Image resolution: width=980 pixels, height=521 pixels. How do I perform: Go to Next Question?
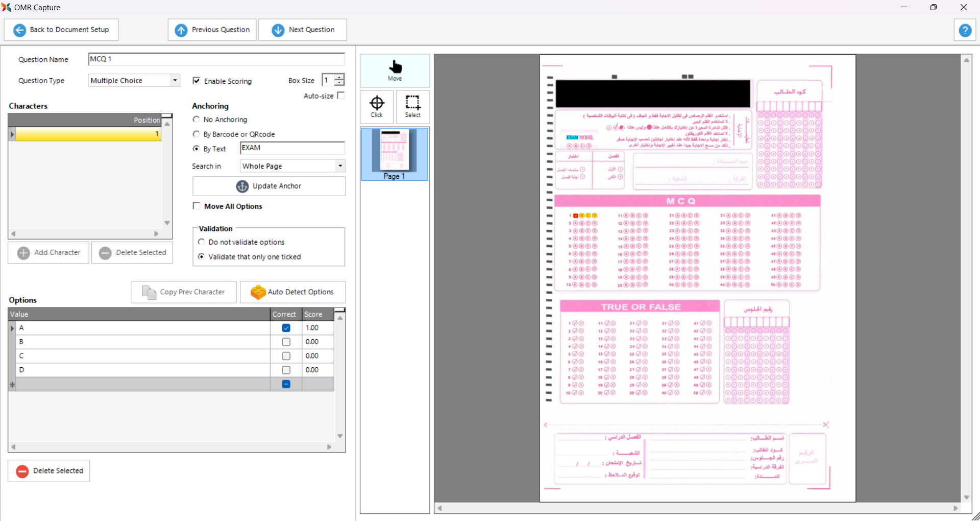tap(303, 30)
